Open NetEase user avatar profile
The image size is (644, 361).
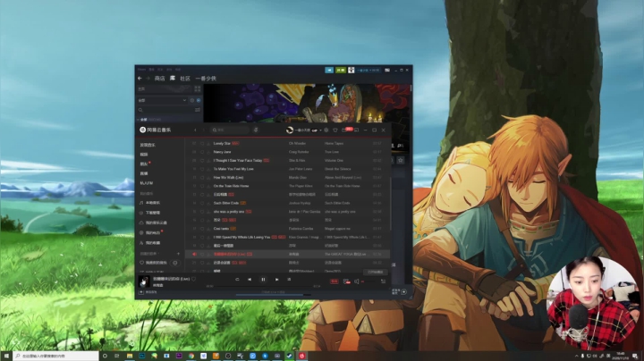(290, 130)
